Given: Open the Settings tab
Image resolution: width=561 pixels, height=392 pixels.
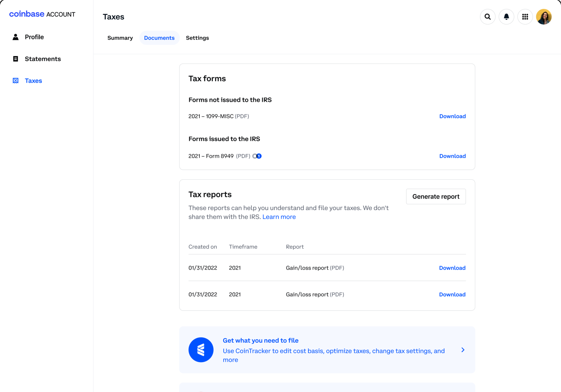Looking at the screenshot, I should point(197,38).
